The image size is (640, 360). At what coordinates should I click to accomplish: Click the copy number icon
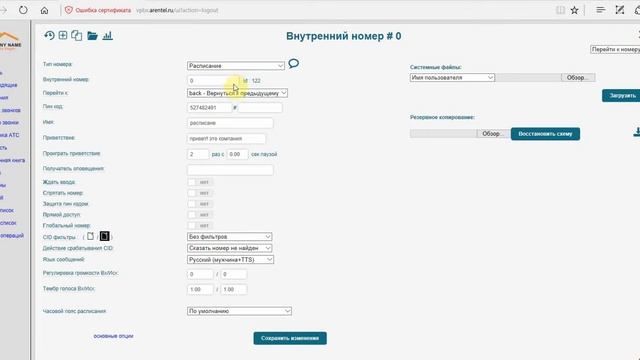(x=76, y=36)
